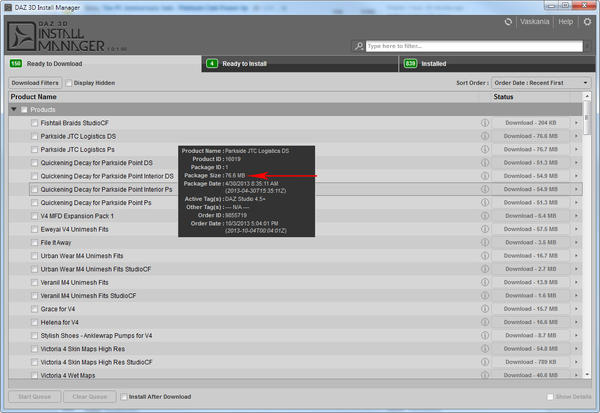
Task: Open arrow menu for Veranil M4 Unimesh Fits
Action: (x=576, y=282)
